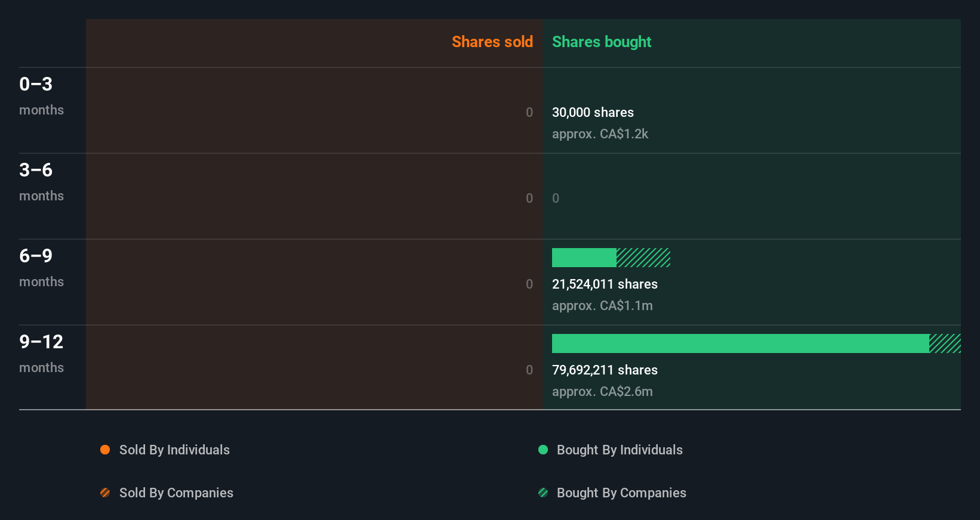980x520 pixels.
Task: Select the Bought By Companies legend label
Action: (621, 493)
